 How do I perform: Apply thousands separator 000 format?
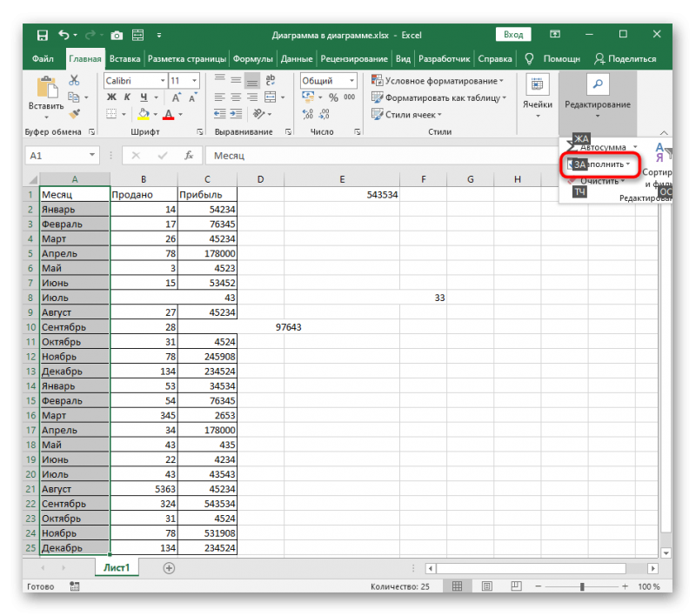(x=350, y=97)
